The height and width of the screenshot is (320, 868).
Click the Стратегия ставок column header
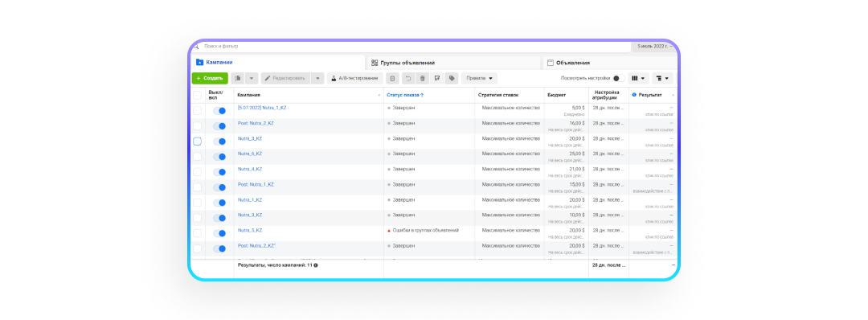click(x=498, y=95)
